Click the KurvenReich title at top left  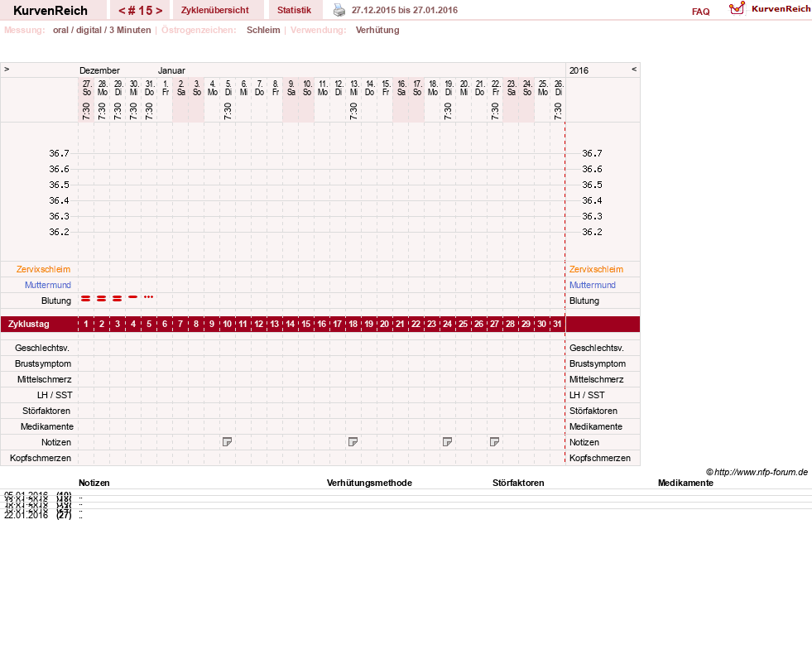[50, 11]
